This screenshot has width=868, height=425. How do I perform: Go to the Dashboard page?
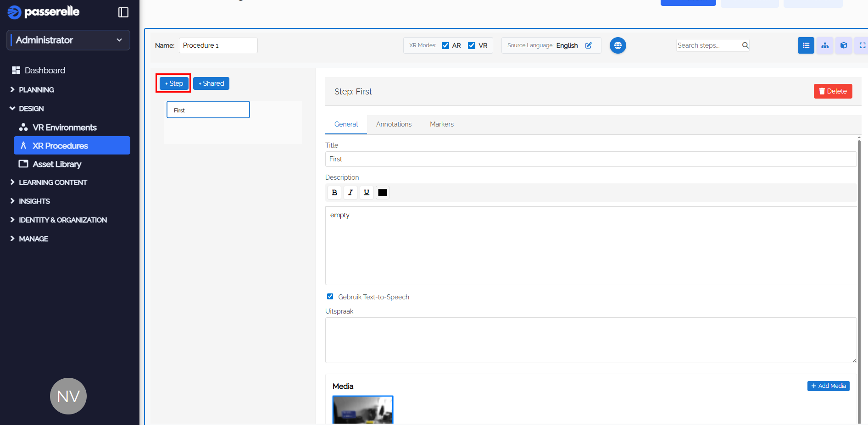coord(45,70)
